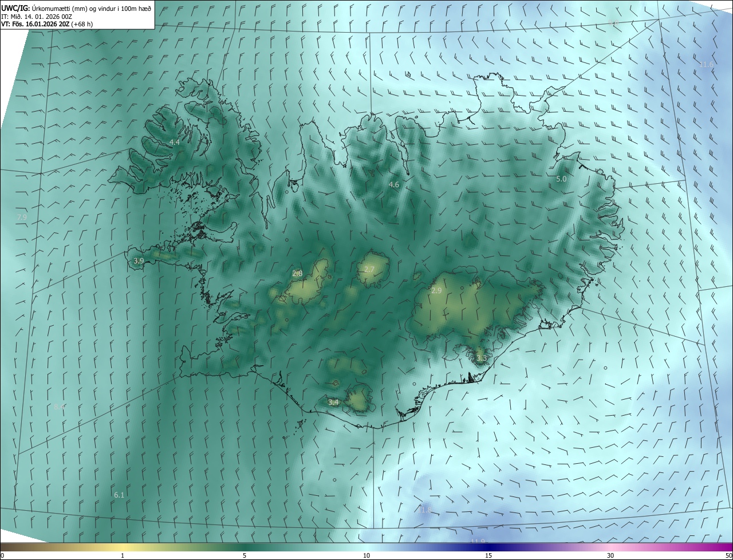Click the 3.4 value near the Mýrdalsjökull glacier
This screenshot has width=733, height=560.
pyautogui.click(x=333, y=403)
